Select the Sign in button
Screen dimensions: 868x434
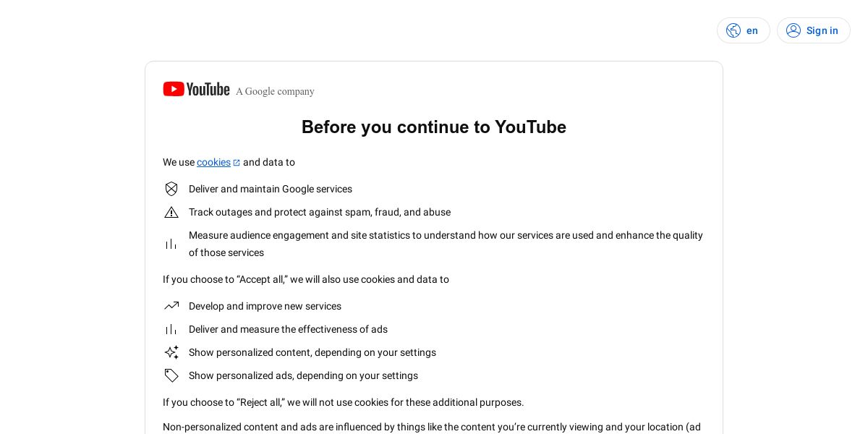(814, 30)
